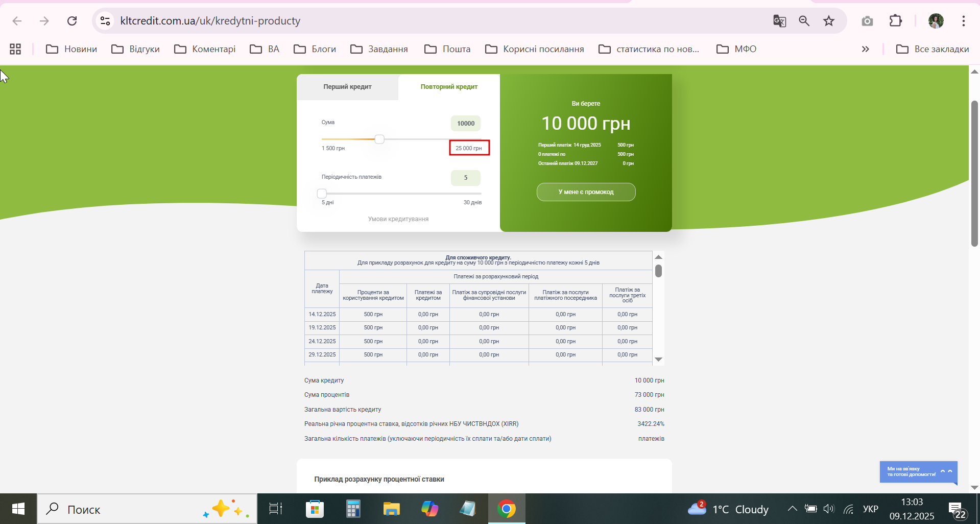Click the У мене є промокод button
The image size is (980, 524).
(x=586, y=192)
